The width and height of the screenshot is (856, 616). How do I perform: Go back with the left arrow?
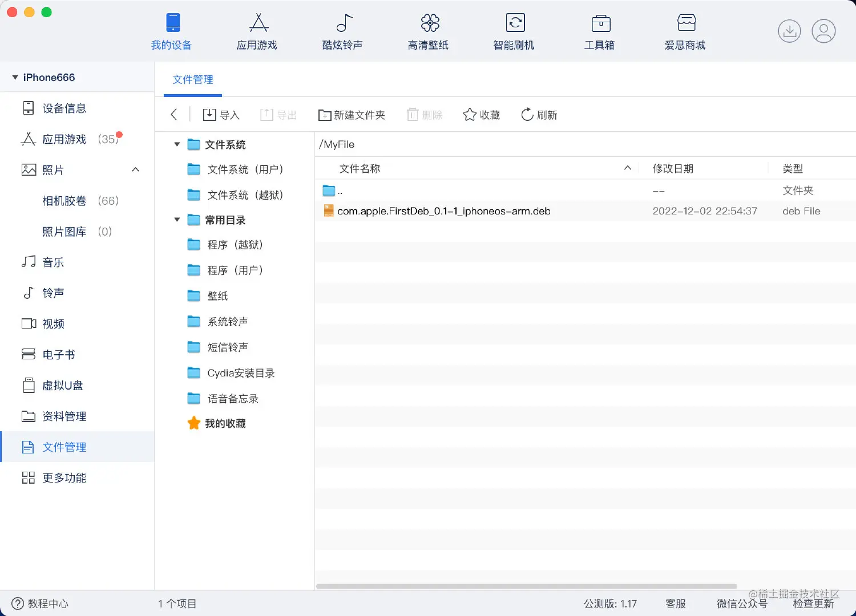[173, 115]
